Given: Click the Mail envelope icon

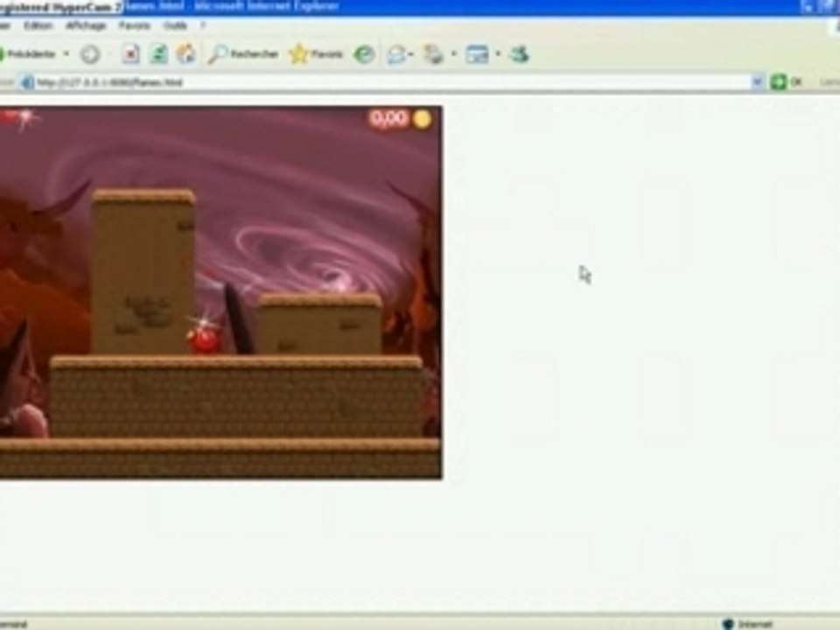Looking at the screenshot, I should pos(396,54).
